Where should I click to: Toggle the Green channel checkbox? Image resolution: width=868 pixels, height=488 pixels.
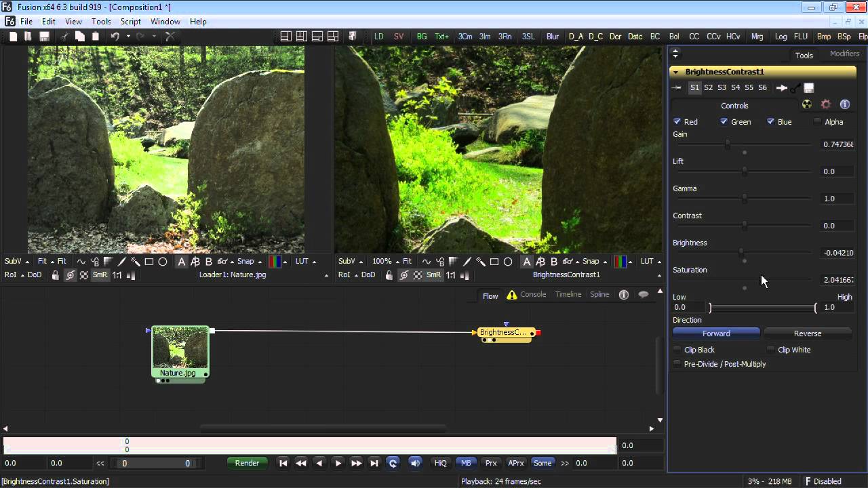724,121
